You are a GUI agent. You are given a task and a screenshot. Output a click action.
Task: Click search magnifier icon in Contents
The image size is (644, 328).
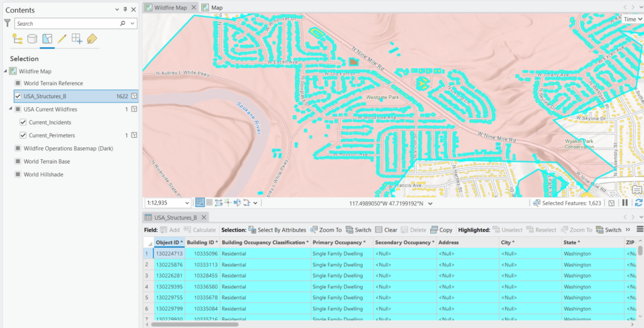(x=123, y=23)
